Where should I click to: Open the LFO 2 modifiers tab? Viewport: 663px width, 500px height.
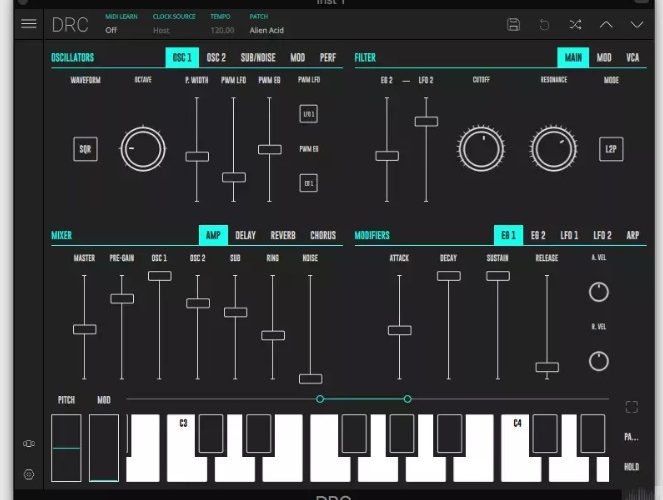coord(603,235)
